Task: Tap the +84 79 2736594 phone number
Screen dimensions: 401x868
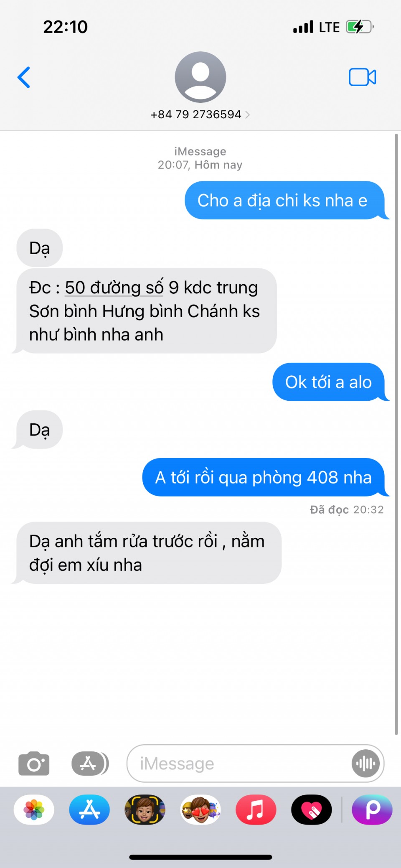Action: pyautogui.click(x=196, y=115)
